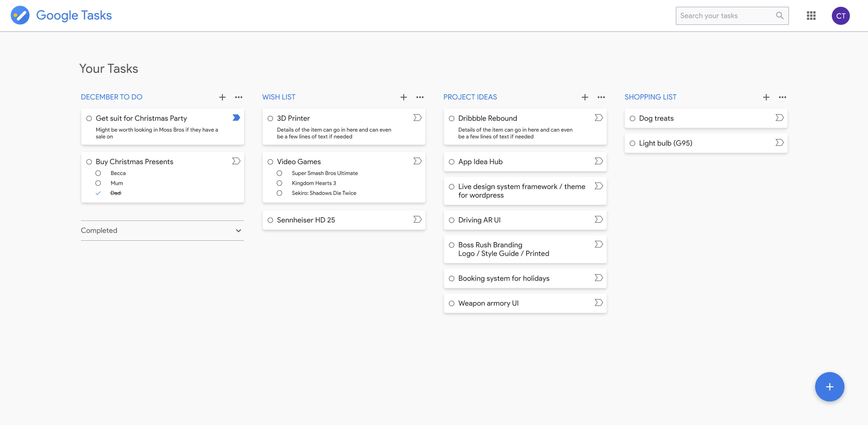This screenshot has width=868, height=425.
Task: Toggle the flag on Get suit task
Action: point(236,118)
